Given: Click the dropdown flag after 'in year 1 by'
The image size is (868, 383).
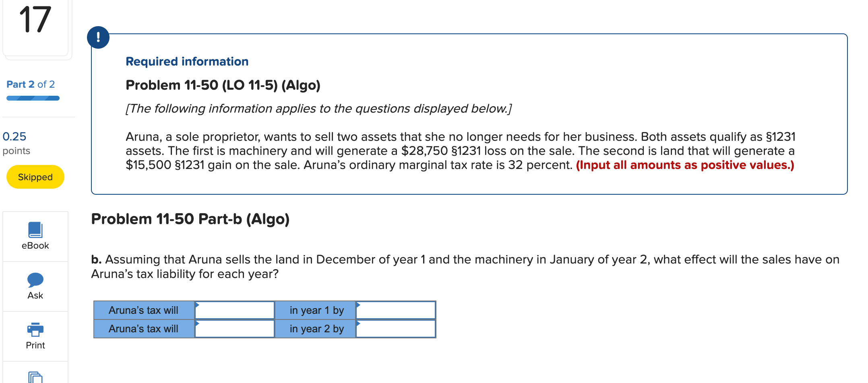Looking at the screenshot, I should 358,306.
